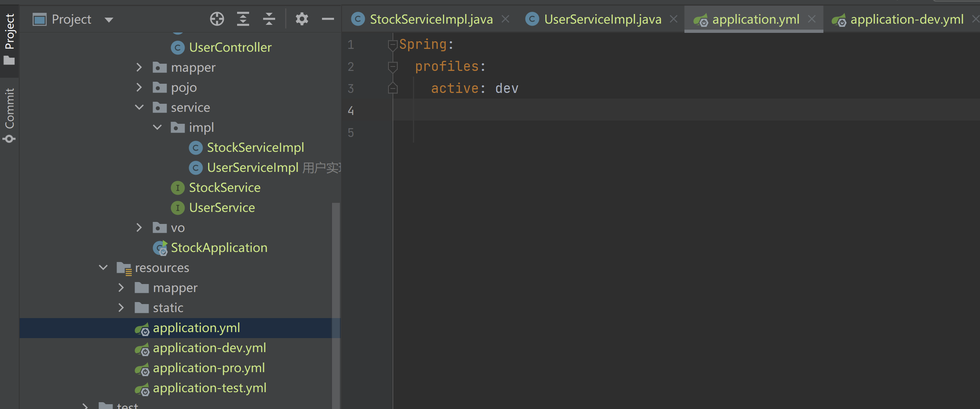This screenshot has width=980, height=409.
Task: Click the UserService interface icon
Action: (177, 208)
